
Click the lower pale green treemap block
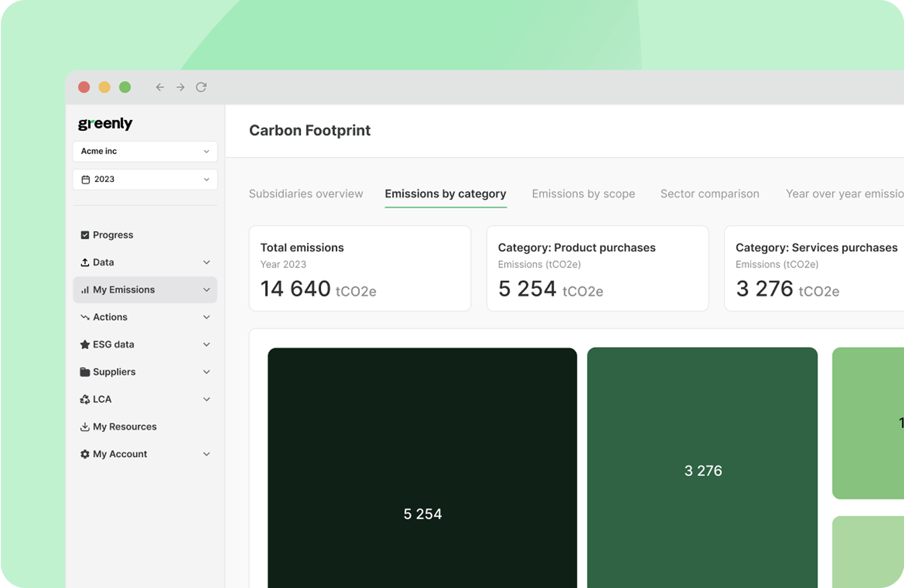(868, 552)
